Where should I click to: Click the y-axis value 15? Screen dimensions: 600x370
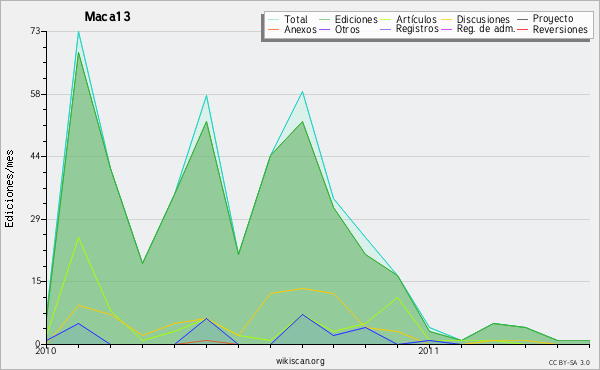pyautogui.click(x=36, y=281)
